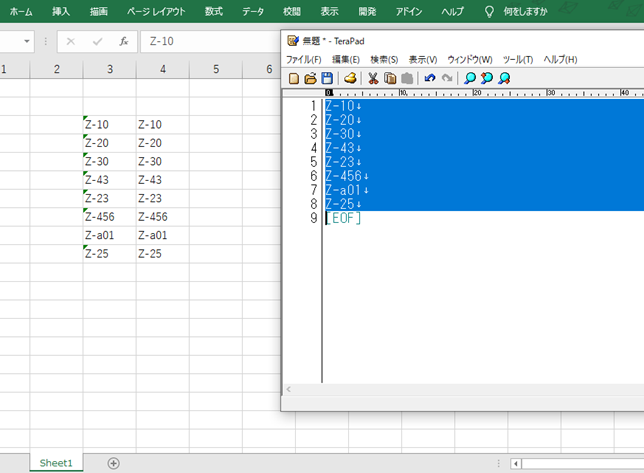Click Excel horizontal scrollbar left arrow
The image size is (644, 473).
tap(516, 464)
